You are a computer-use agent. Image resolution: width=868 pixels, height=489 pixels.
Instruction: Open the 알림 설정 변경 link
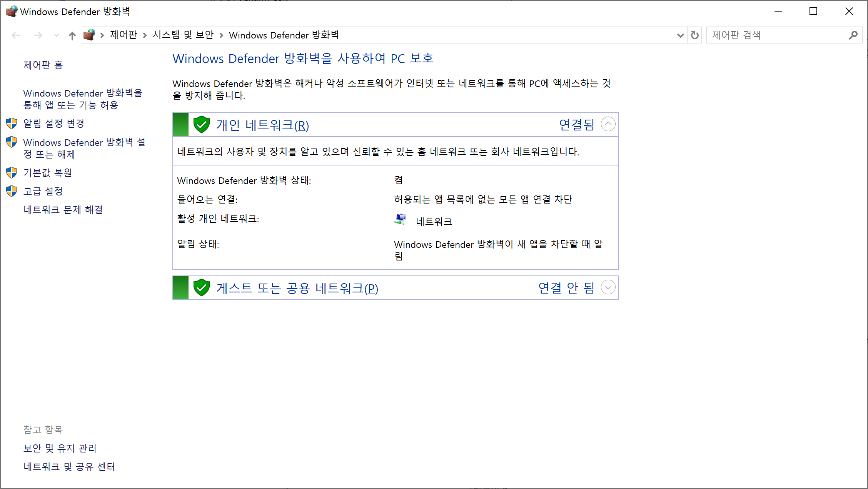[x=53, y=124]
